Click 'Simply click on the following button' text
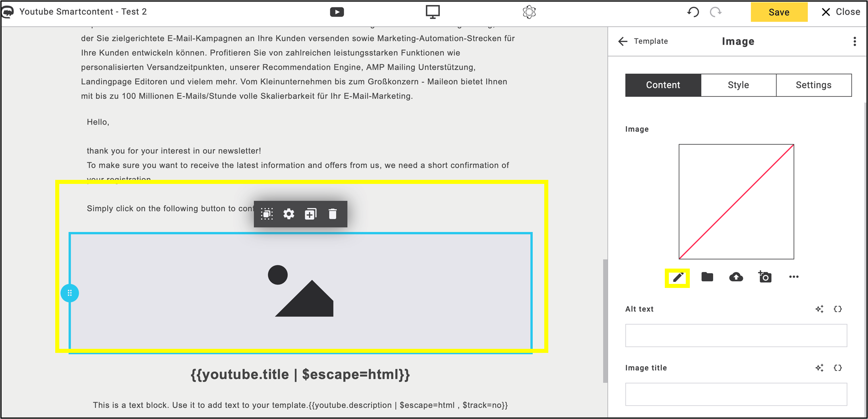868x419 pixels. [171, 208]
